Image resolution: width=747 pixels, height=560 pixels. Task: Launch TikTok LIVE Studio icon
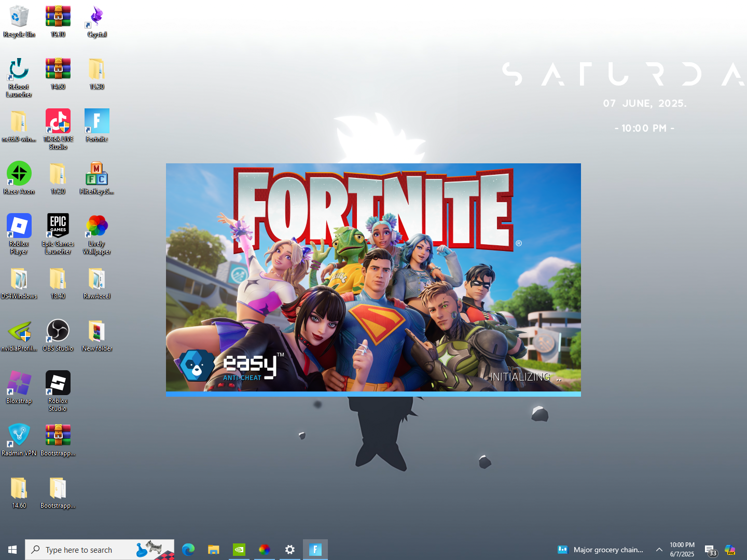pyautogui.click(x=58, y=130)
